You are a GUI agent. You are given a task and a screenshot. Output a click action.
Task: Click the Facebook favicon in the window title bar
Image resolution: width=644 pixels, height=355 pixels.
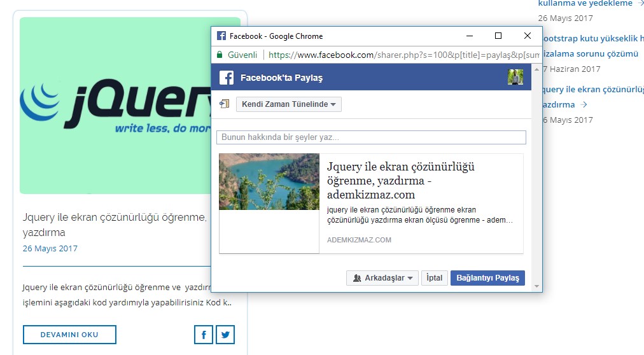[221, 36]
